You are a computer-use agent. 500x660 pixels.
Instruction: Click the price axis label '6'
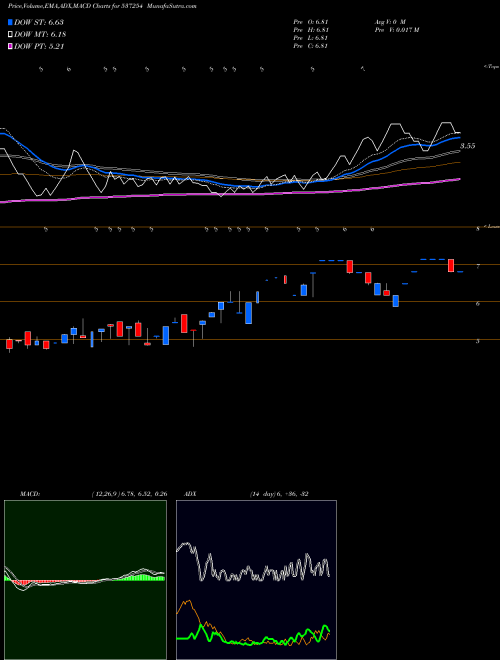[x=478, y=303]
